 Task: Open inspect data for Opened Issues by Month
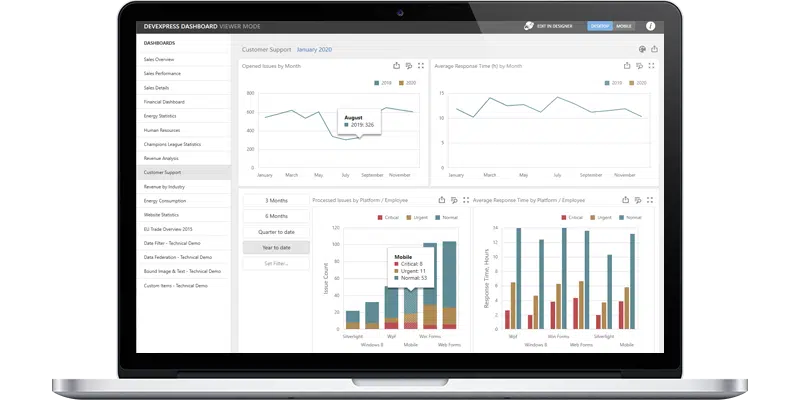click(x=409, y=66)
